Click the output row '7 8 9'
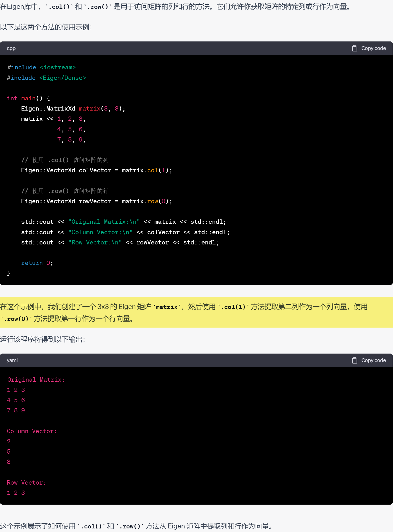 coord(16,410)
